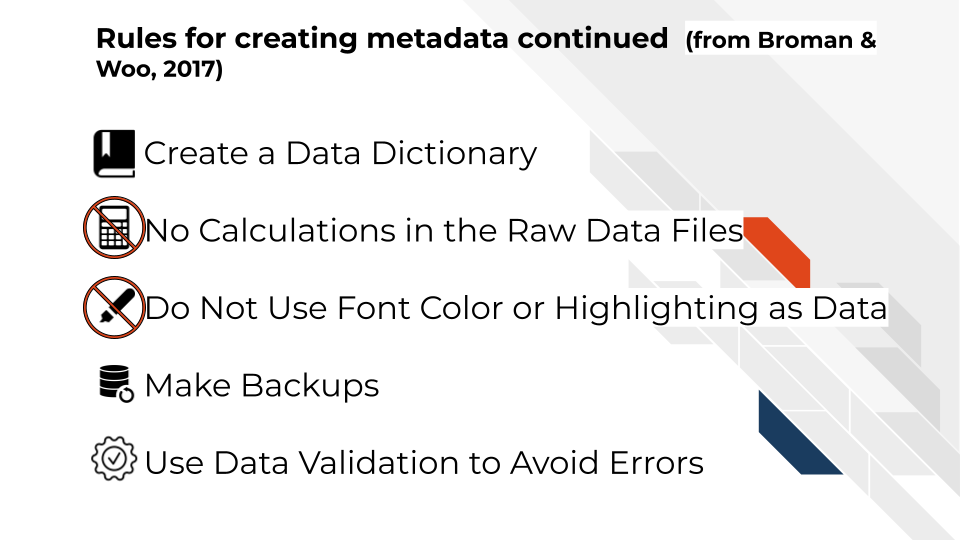This screenshot has height=540, width=960.
Task: Click the word "Raw" in the calculations rule
Action: (x=544, y=231)
